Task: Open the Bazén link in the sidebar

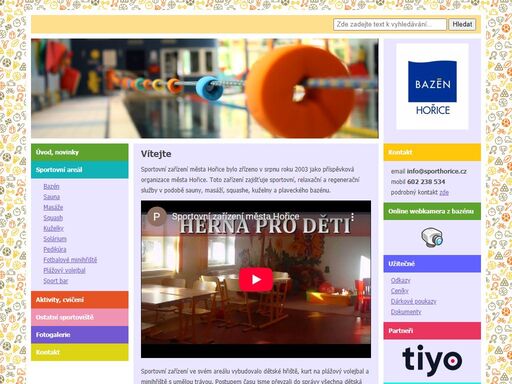Action: pyautogui.click(x=51, y=186)
